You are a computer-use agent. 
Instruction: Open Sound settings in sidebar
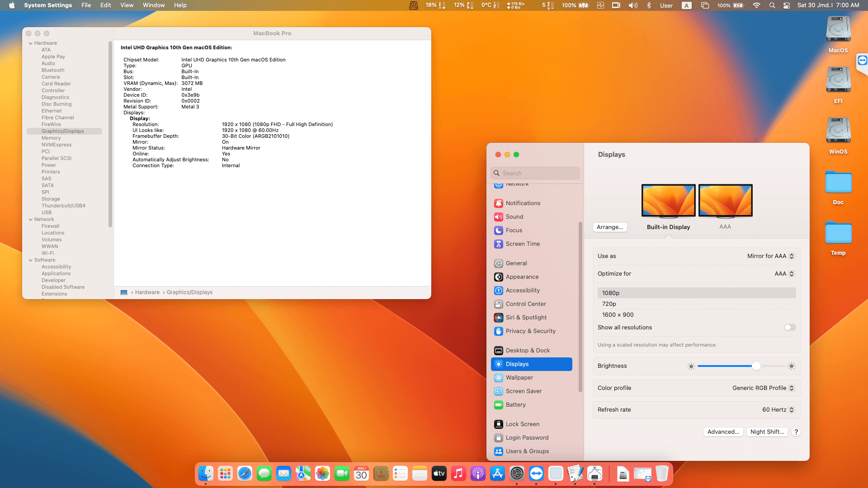(x=514, y=217)
